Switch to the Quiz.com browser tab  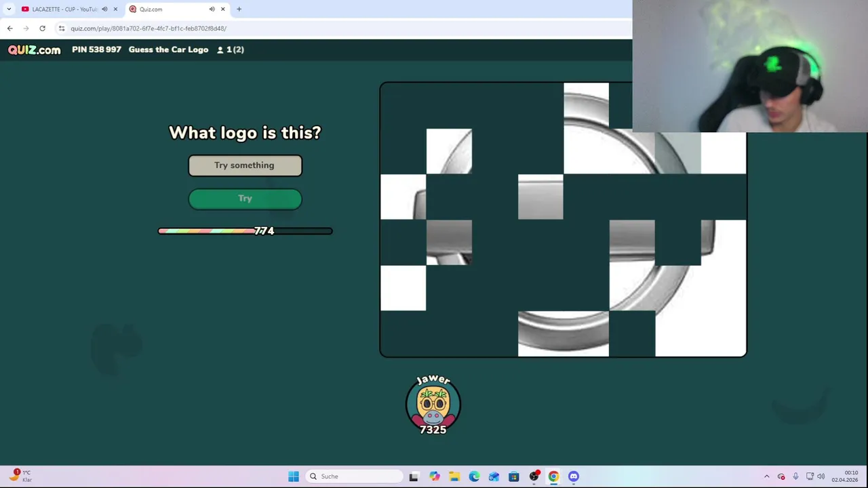[176, 9]
